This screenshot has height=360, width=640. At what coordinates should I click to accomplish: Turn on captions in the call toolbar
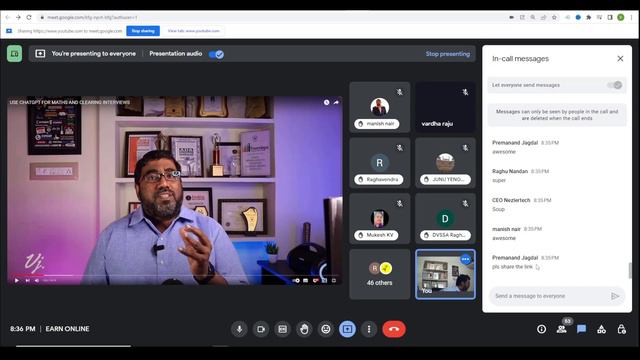pyautogui.click(x=282, y=329)
